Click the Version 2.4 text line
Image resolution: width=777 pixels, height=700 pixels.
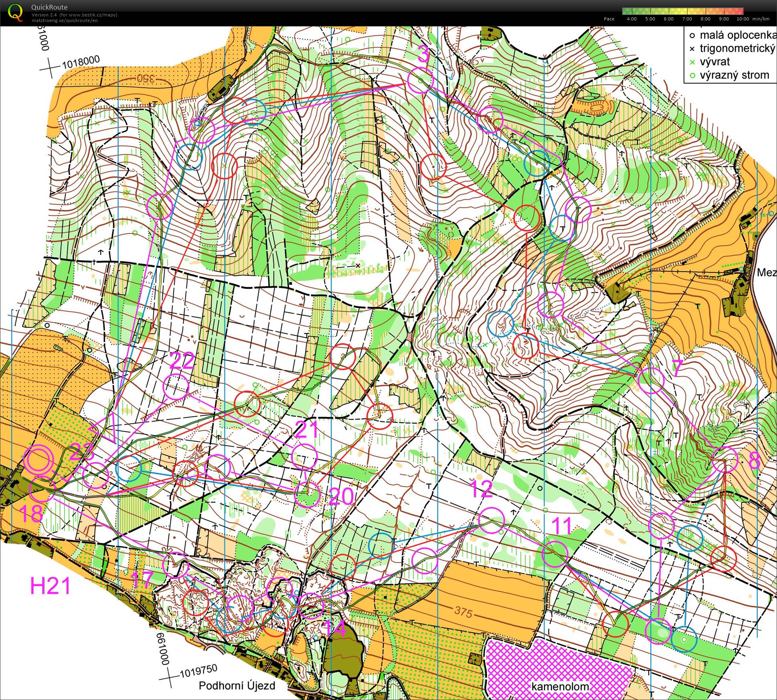point(75,15)
